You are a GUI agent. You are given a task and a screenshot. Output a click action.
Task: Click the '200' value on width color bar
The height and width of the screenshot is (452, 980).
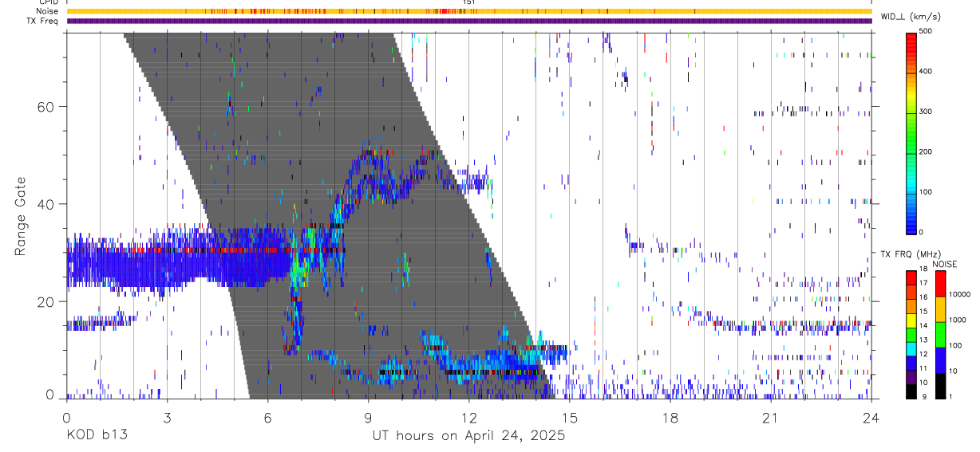pyautogui.click(x=926, y=151)
